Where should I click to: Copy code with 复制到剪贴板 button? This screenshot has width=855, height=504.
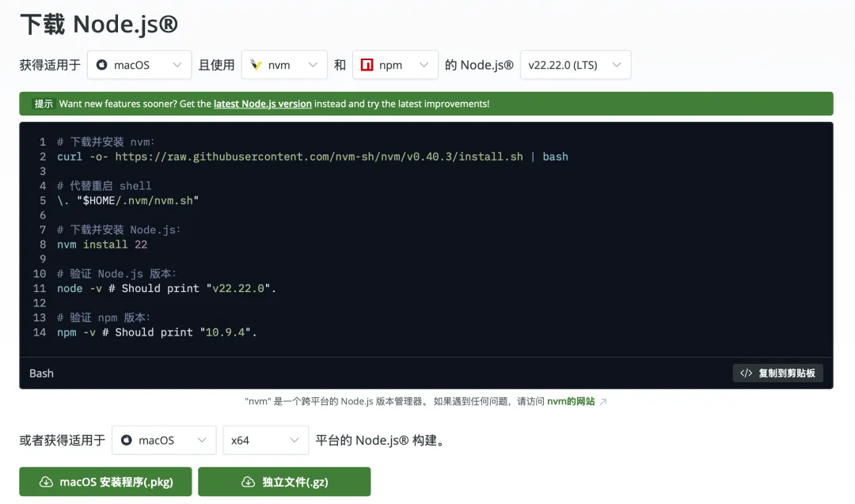pyautogui.click(x=777, y=373)
